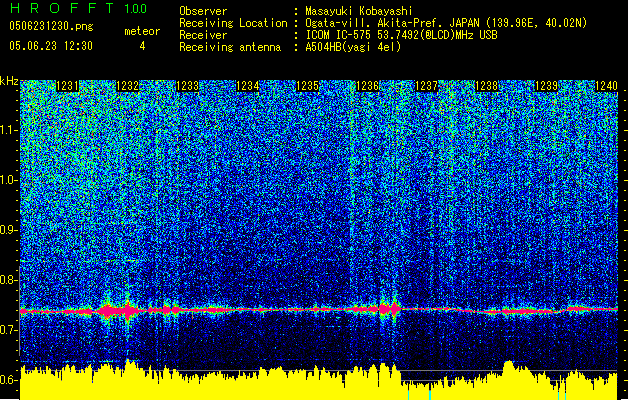Click the 1236 time marker
Screen dimensions: 629x400
pyautogui.click(x=367, y=86)
